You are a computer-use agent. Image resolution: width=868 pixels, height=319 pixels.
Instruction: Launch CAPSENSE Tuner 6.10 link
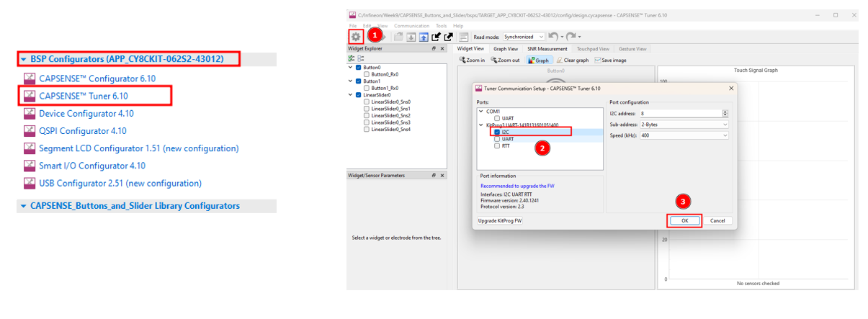point(83,95)
